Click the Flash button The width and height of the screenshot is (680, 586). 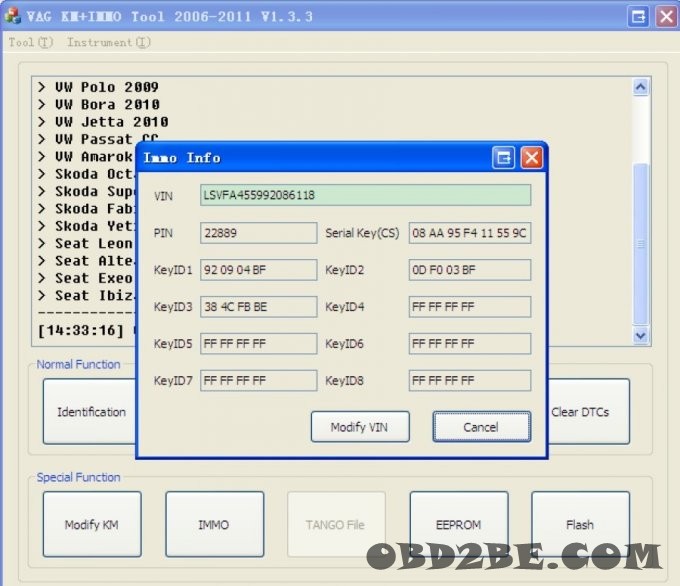[580, 524]
